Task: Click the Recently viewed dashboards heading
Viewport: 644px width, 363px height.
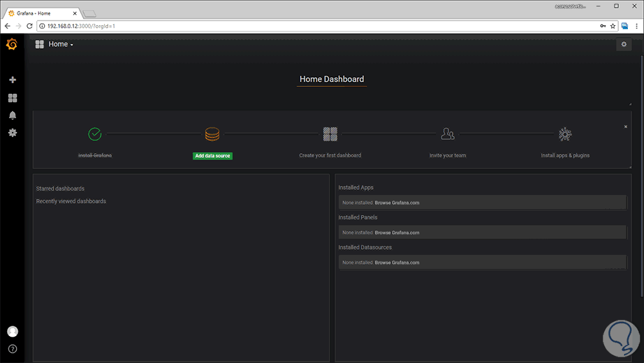Action: (71, 201)
